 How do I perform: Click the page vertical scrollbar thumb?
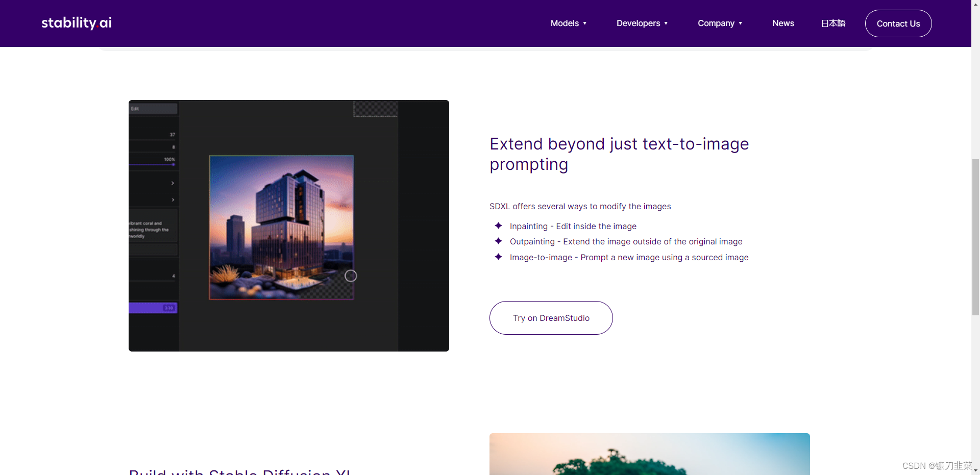pos(975,237)
